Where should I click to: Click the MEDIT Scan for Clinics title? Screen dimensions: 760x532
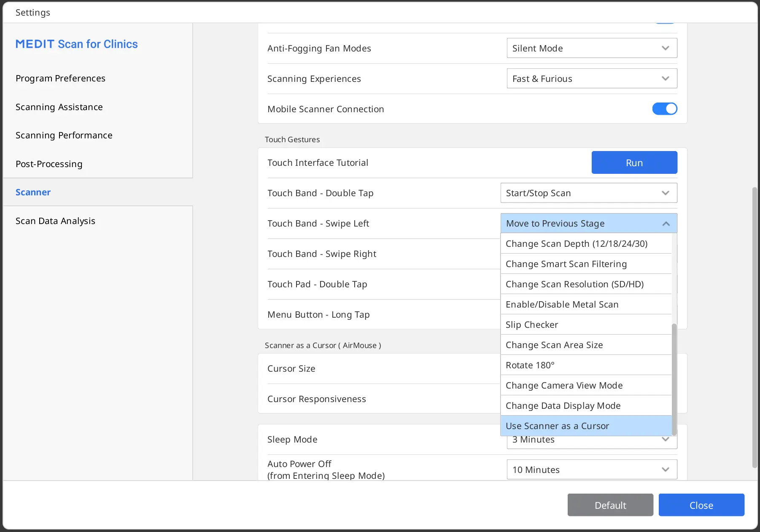pos(77,44)
